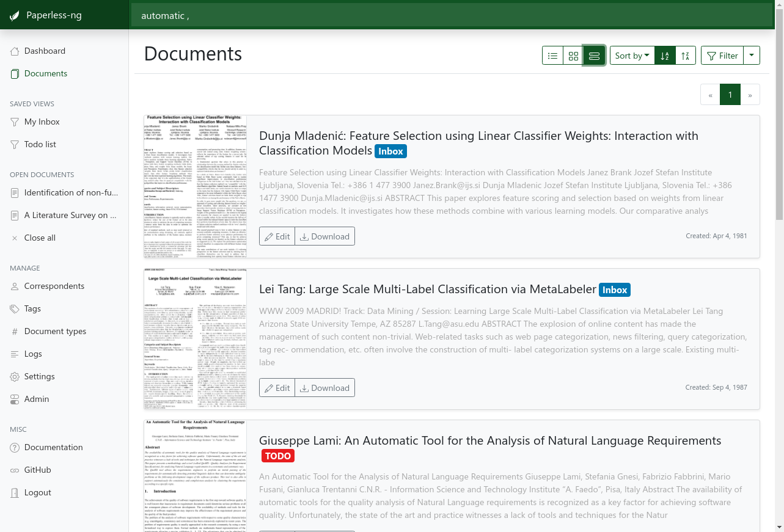The image size is (784, 532).
Task: Sort documents ascending A to Z
Action: [665, 56]
